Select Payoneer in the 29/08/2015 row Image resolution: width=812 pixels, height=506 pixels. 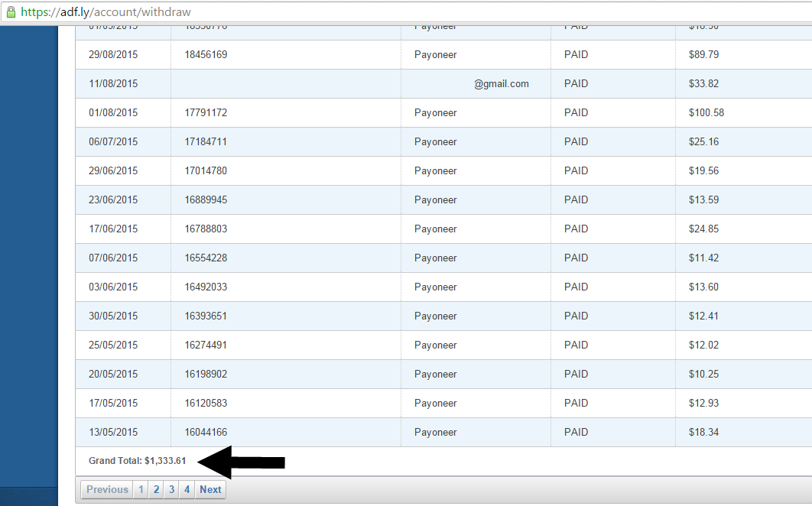pos(435,55)
